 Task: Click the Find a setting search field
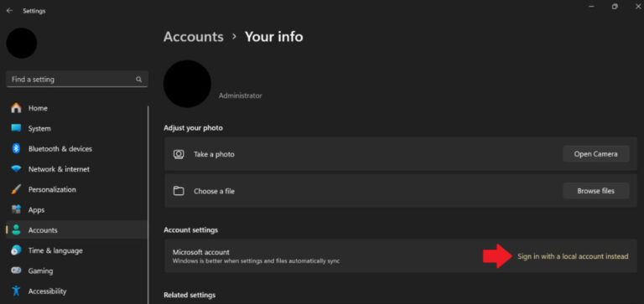[77, 80]
